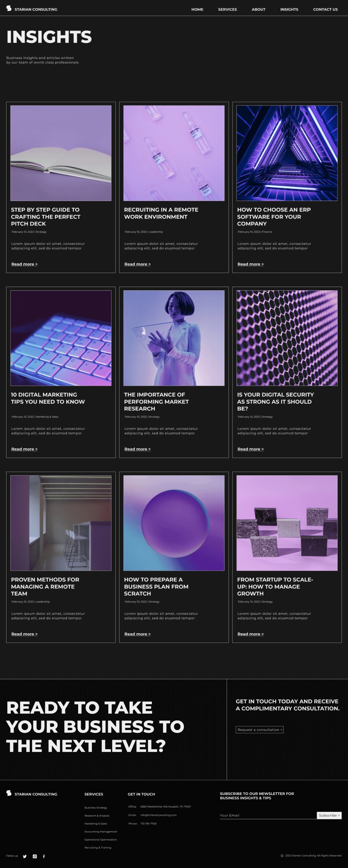
Task: Click the Starian Consulting logo in header
Action: tap(32, 9)
